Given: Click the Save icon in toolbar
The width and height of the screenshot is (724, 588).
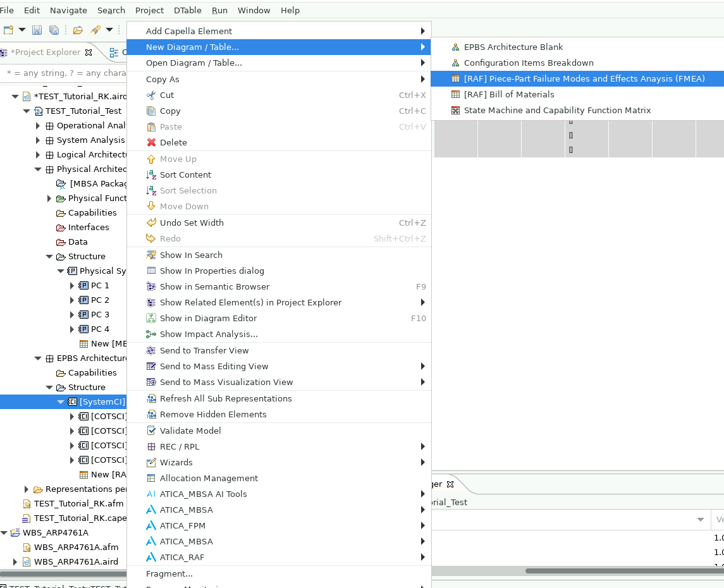Looking at the screenshot, I should coord(37,30).
